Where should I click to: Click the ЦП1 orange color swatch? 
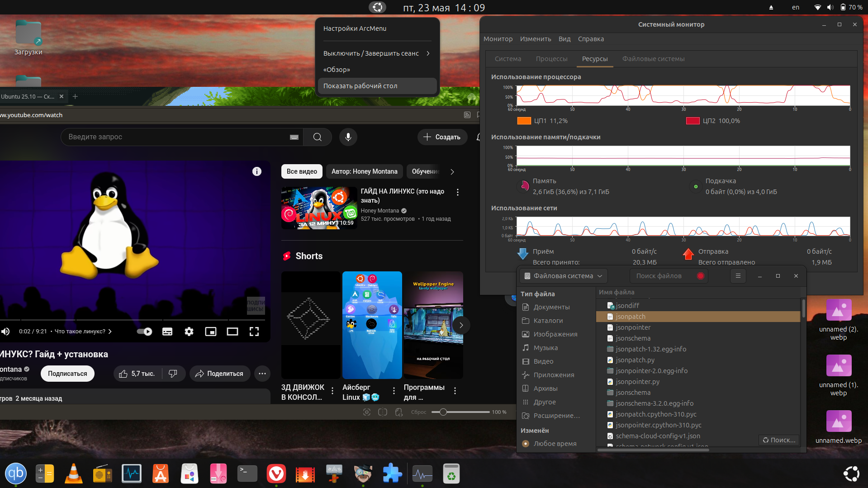(x=524, y=121)
